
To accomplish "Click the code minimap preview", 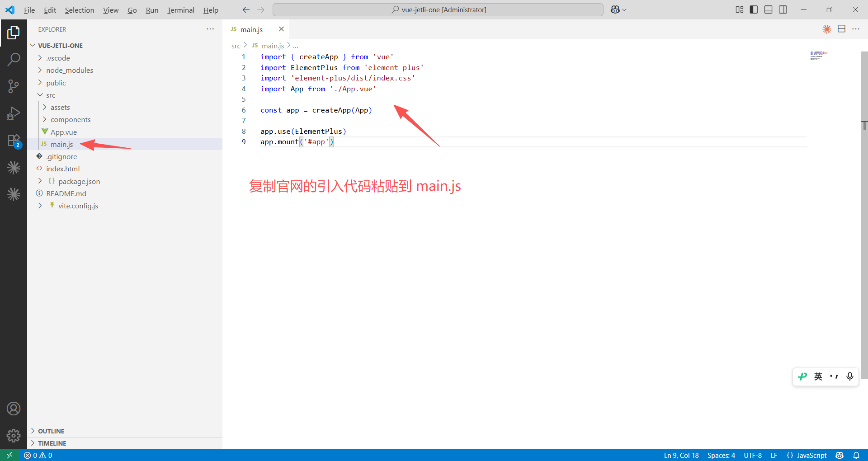I will click(819, 56).
